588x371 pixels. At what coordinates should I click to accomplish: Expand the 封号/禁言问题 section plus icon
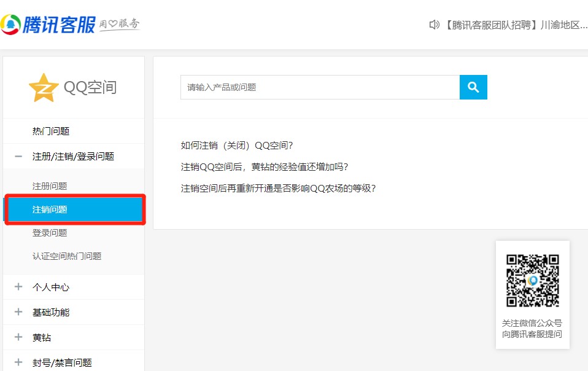pos(18,362)
